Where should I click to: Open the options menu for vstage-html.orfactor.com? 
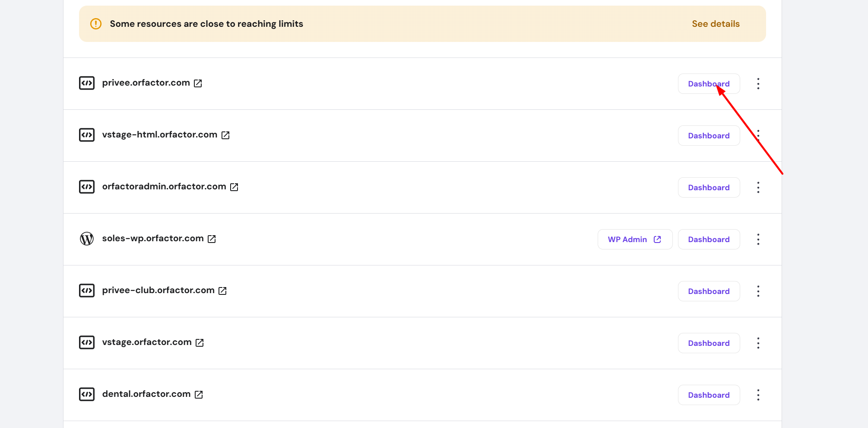[x=757, y=135]
